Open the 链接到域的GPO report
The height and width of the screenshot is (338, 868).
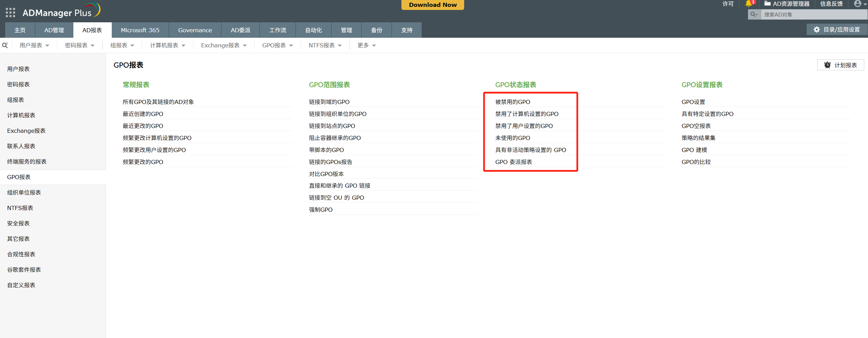pos(329,102)
